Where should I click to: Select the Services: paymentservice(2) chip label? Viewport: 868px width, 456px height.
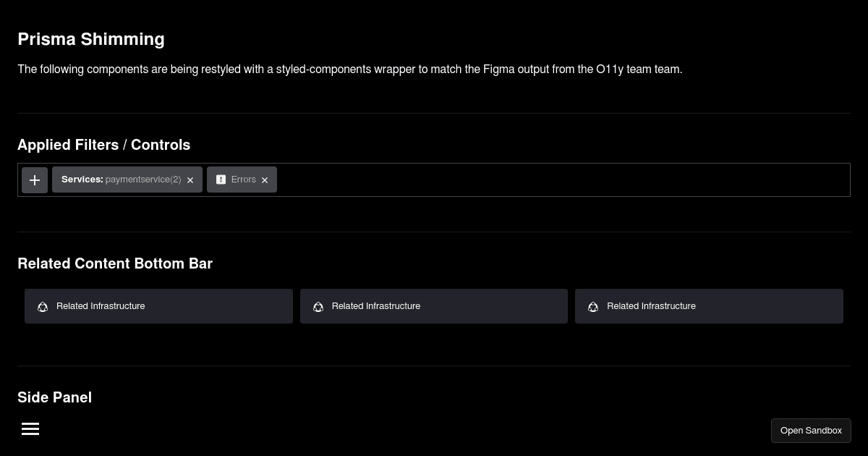121,180
